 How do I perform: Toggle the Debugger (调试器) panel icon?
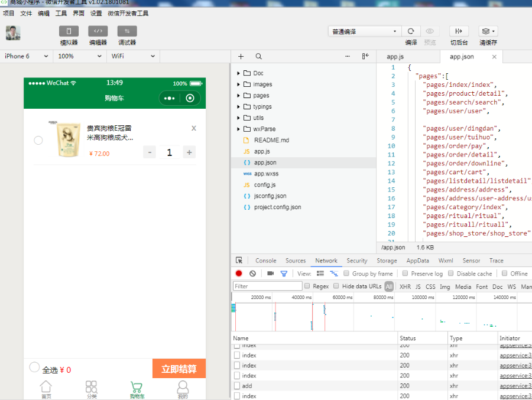tap(127, 31)
